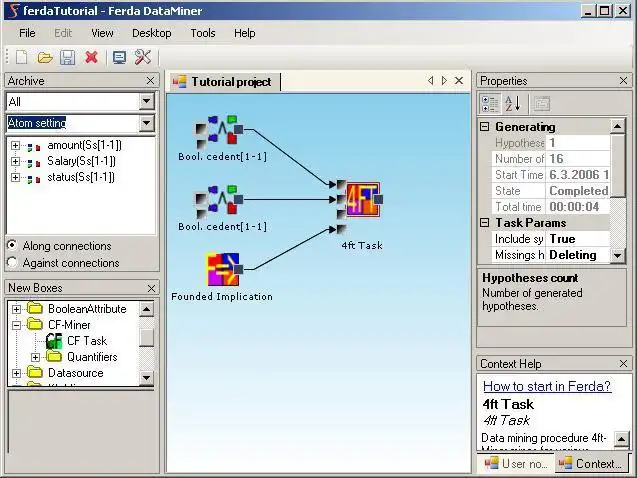
Task: Click the down arrow of the New Boxes scrollbar
Action: [x=146, y=378]
